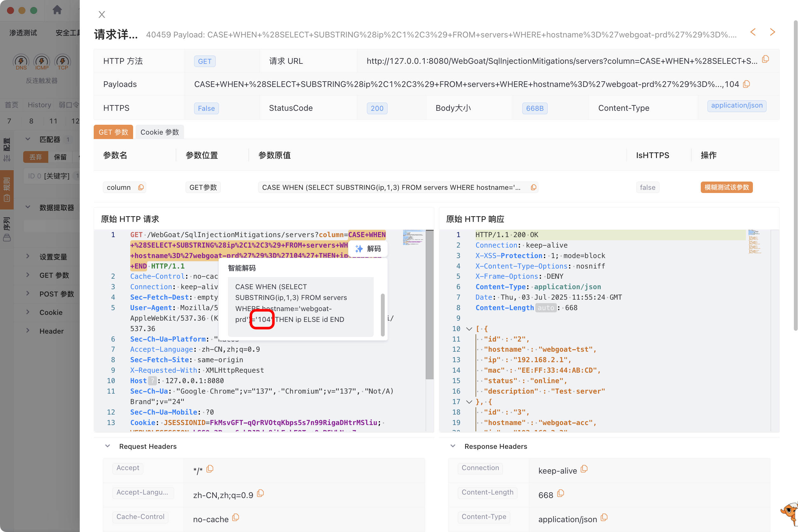Image resolution: width=798 pixels, height=532 pixels.
Task: Copy the request URL
Action: 765,60
